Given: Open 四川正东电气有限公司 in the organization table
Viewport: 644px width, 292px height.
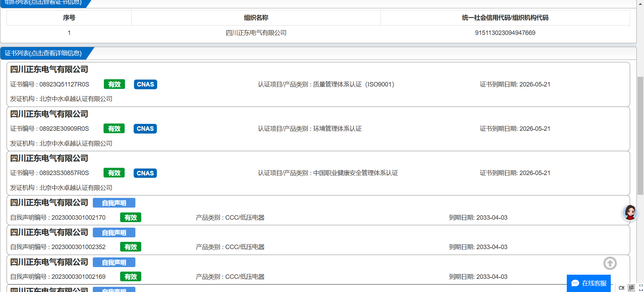Looking at the screenshot, I should [256, 33].
